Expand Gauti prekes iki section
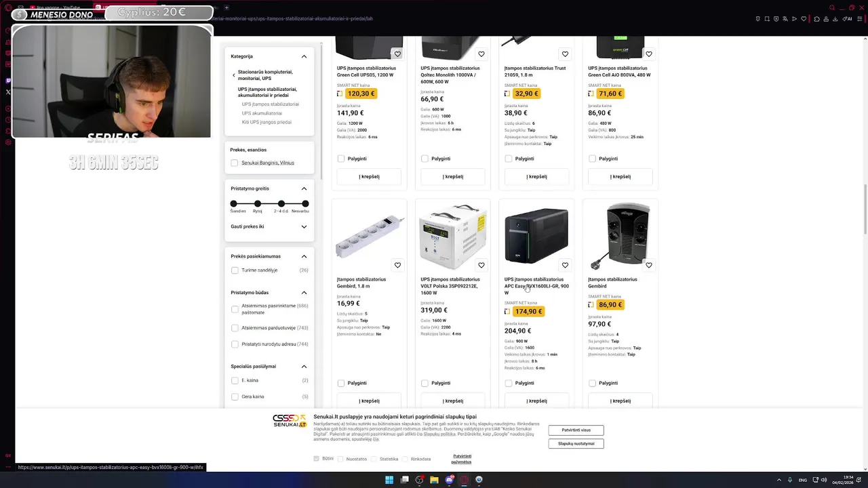The width and height of the screenshot is (868, 488). click(304, 226)
